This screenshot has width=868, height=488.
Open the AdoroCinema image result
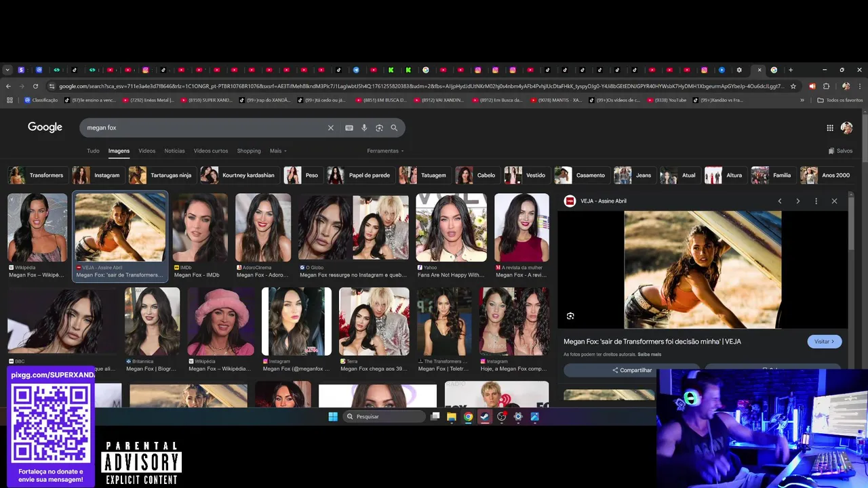263,228
